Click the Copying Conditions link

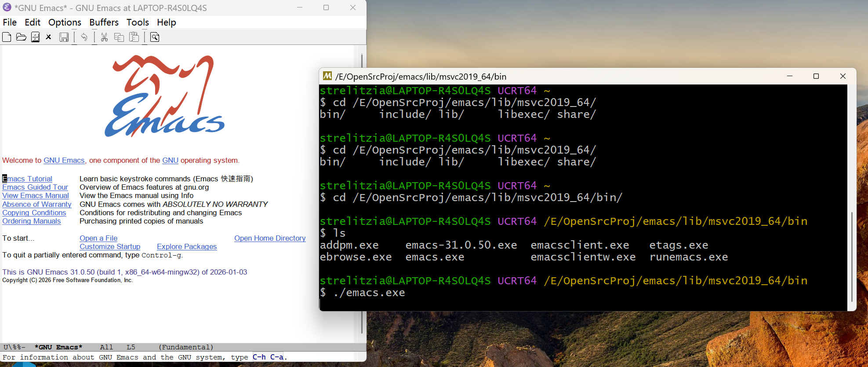pyautogui.click(x=34, y=213)
